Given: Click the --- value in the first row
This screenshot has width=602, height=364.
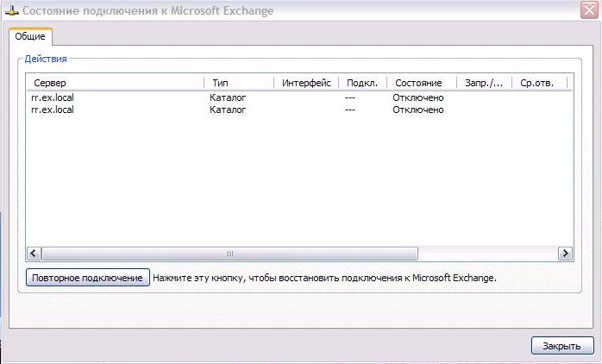Looking at the screenshot, I should pyautogui.click(x=350, y=97).
